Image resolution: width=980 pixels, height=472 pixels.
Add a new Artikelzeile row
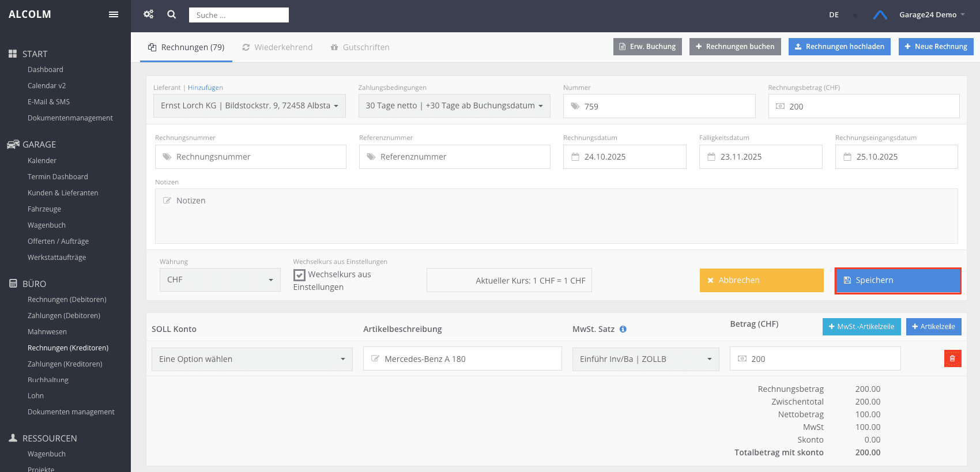(933, 327)
